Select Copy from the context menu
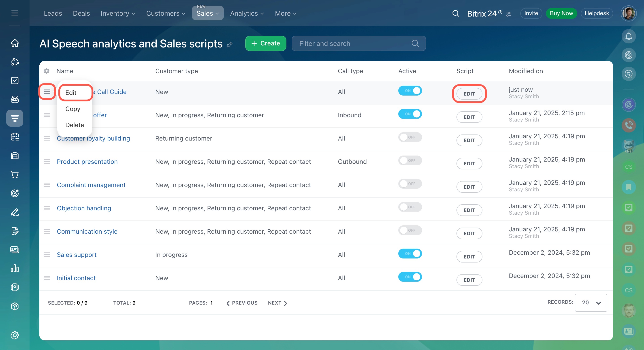This screenshot has height=350, width=644. (x=73, y=109)
